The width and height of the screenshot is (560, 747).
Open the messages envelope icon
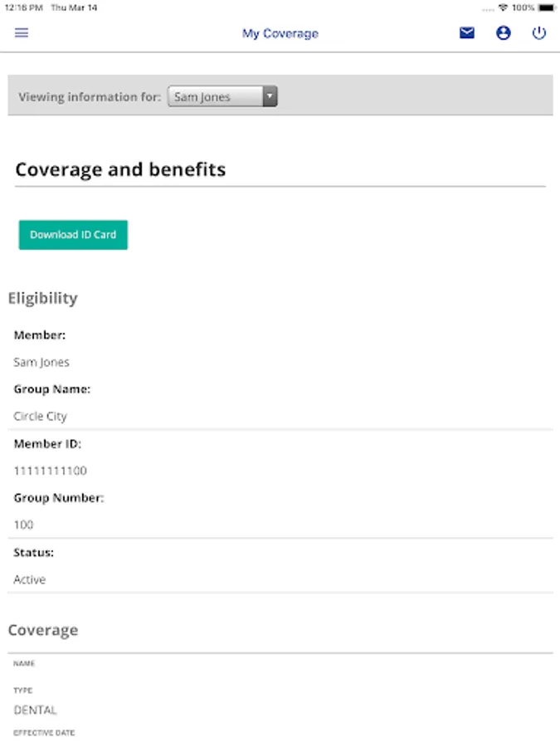point(467,33)
